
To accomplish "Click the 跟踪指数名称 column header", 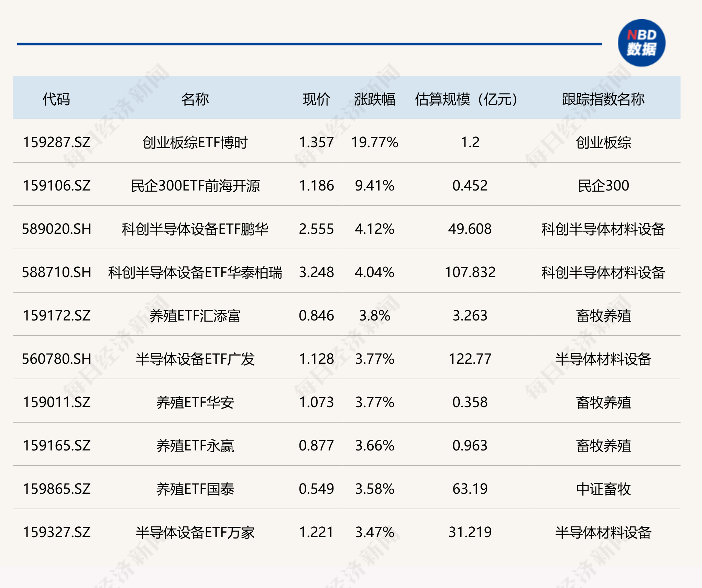I will coord(603,99).
